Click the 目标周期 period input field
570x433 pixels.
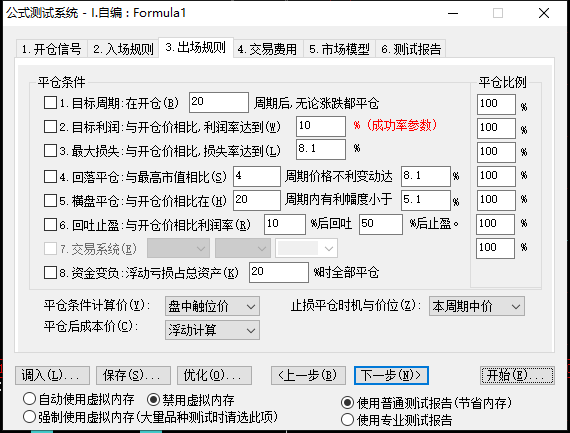pyautogui.click(x=219, y=102)
